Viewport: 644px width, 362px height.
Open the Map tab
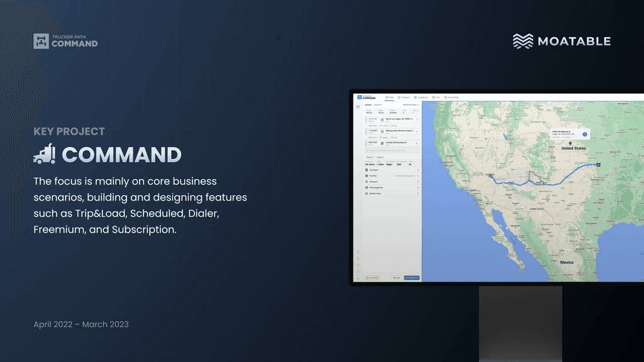tap(389, 97)
